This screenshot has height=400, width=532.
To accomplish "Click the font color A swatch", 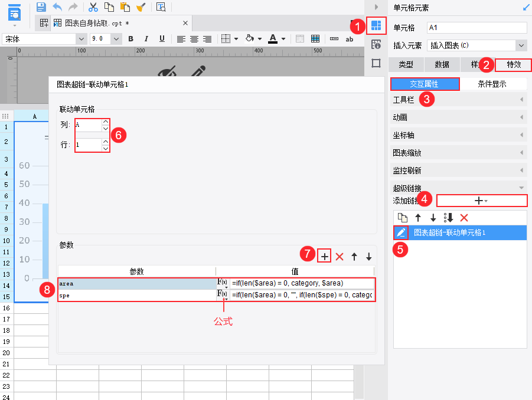I will (x=273, y=39).
